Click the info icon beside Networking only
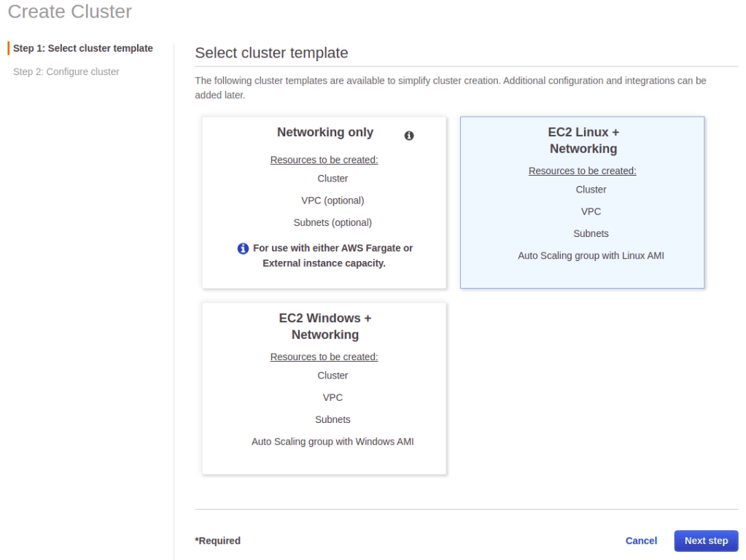The width and height of the screenshot is (746, 560). [409, 136]
